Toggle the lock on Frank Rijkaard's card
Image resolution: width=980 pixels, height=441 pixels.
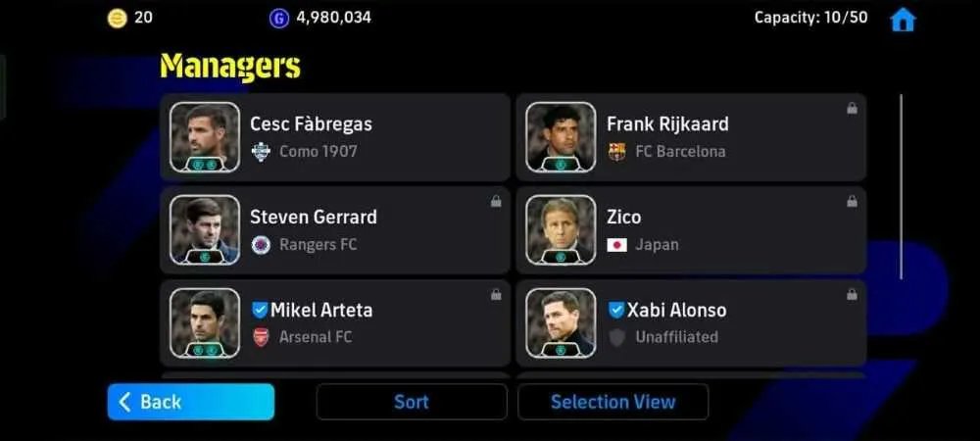point(852,108)
